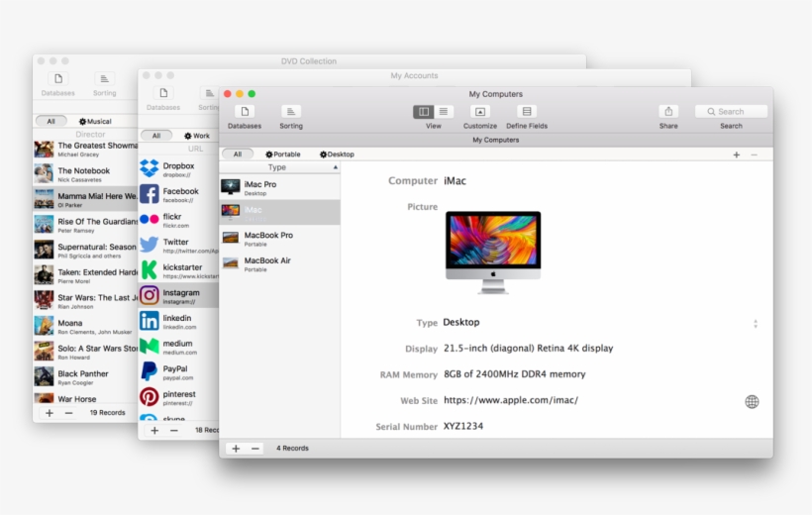
Task: Select the MacBook Pro record
Action: click(279, 239)
